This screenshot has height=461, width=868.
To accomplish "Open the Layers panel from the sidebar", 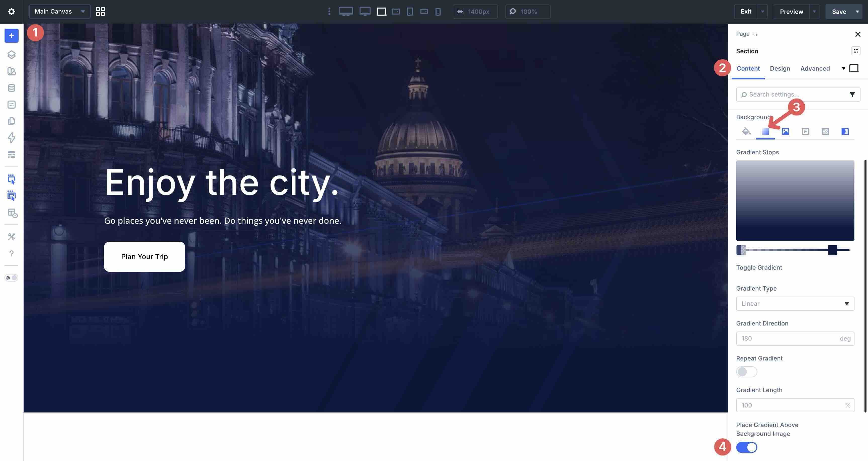I will [x=12, y=55].
